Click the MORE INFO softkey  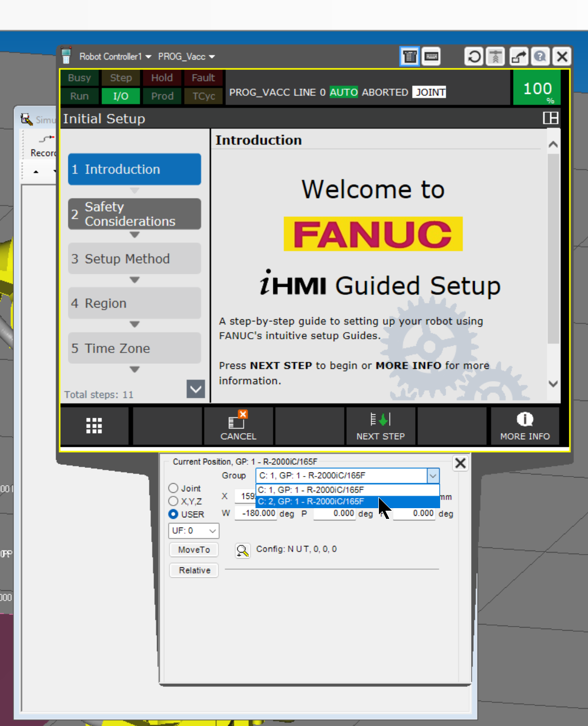tap(525, 425)
